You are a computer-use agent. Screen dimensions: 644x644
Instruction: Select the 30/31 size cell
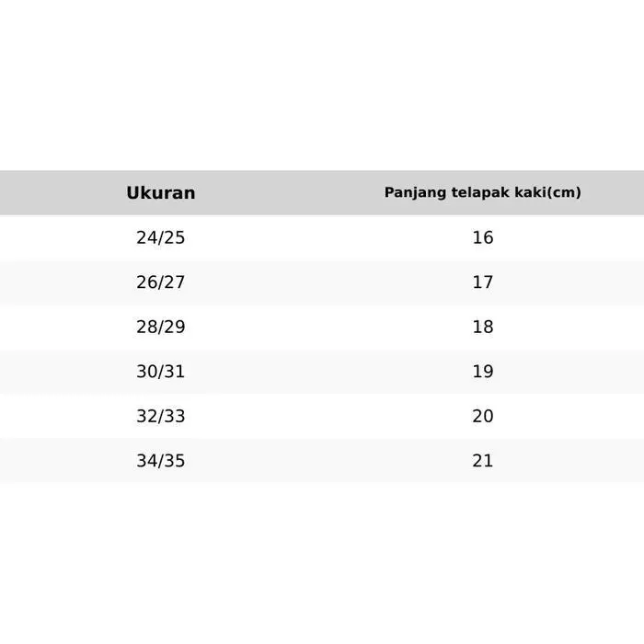coord(161,372)
